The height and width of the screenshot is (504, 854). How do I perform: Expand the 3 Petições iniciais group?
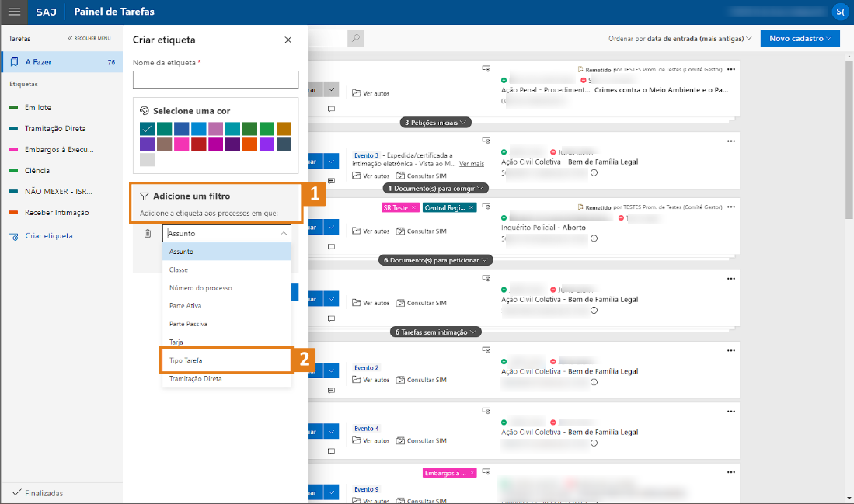click(436, 123)
